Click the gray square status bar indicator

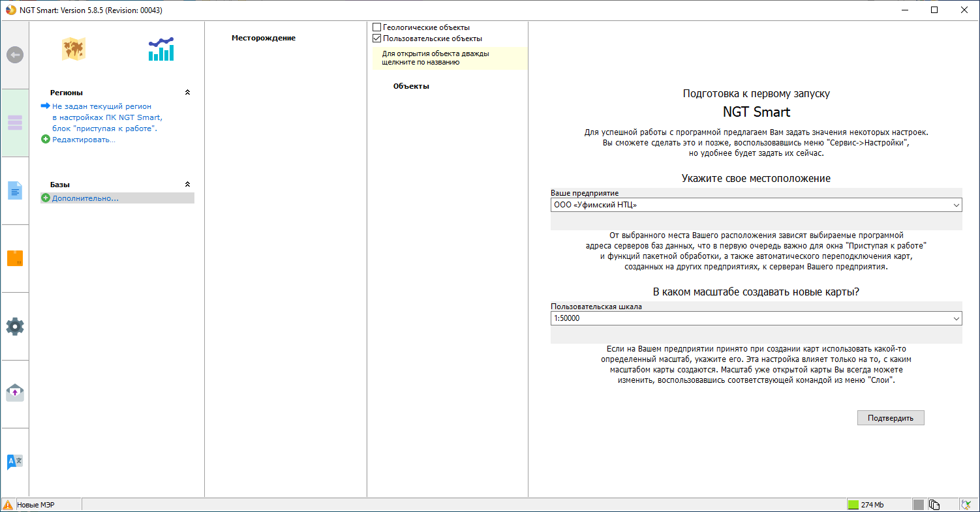click(x=918, y=505)
